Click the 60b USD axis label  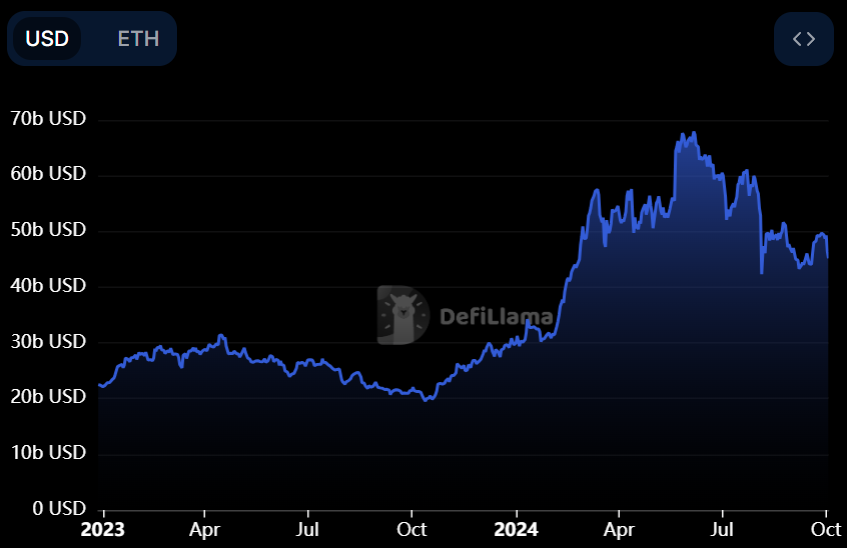click(46, 174)
